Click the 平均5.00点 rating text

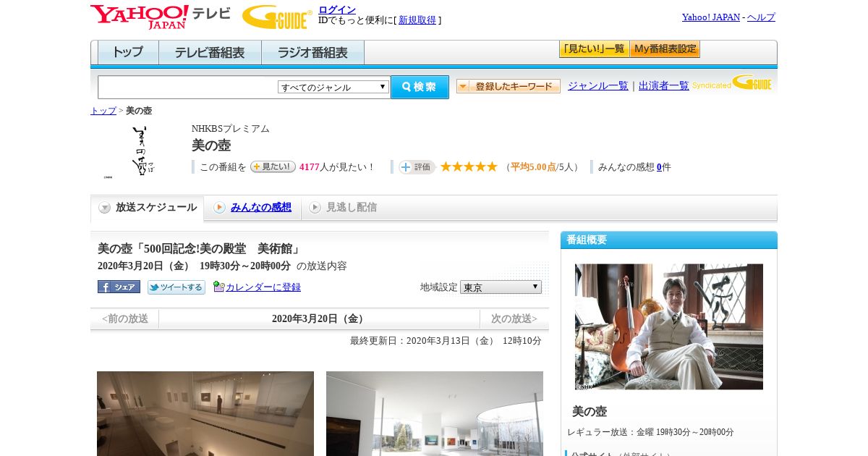[x=533, y=167]
